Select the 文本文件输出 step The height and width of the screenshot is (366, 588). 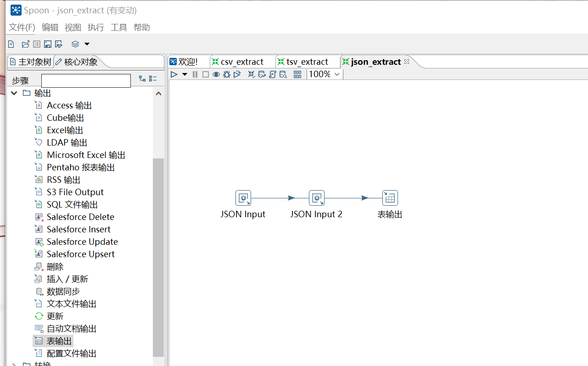66,304
